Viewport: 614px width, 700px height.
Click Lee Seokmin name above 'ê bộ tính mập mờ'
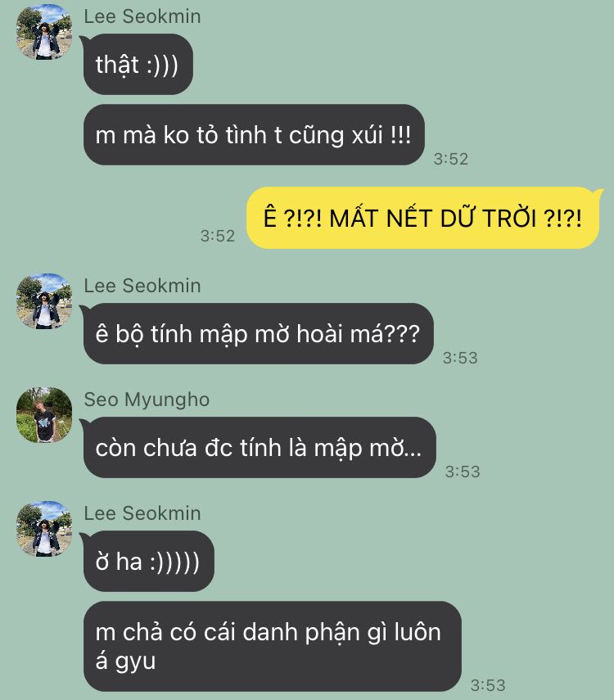[142, 286]
